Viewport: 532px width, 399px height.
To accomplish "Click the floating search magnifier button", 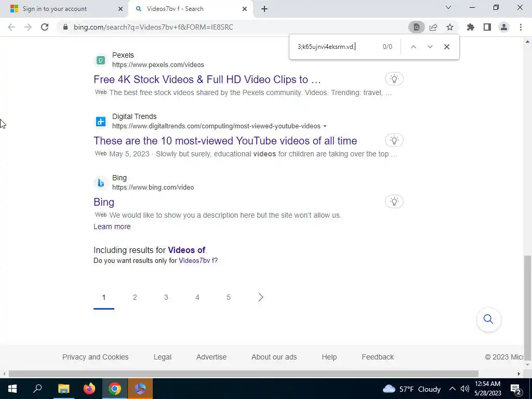I will tap(488, 320).
